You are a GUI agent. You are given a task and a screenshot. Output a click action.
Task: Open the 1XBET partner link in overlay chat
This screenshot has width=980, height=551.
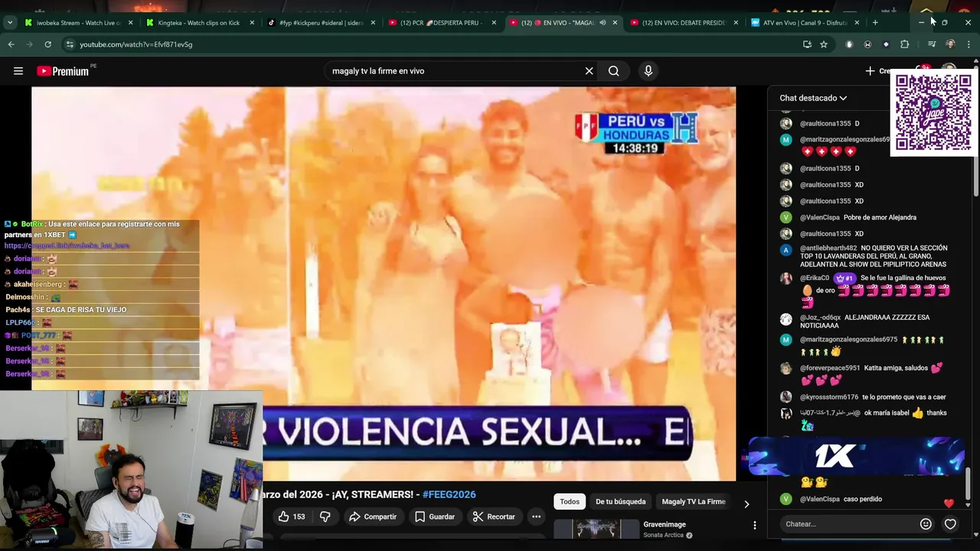(x=67, y=246)
